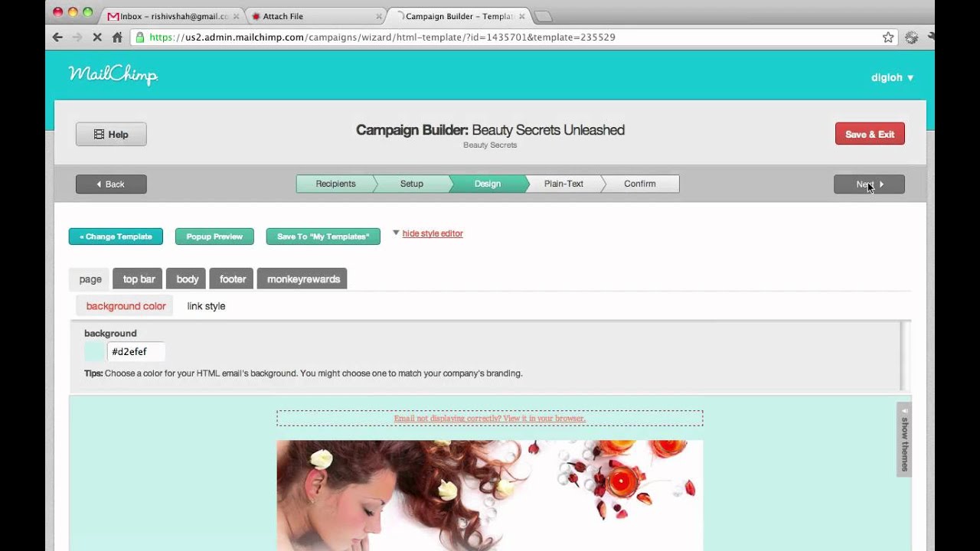The image size is (980, 551).
Task: Switch to the body style tab
Action: (188, 279)
